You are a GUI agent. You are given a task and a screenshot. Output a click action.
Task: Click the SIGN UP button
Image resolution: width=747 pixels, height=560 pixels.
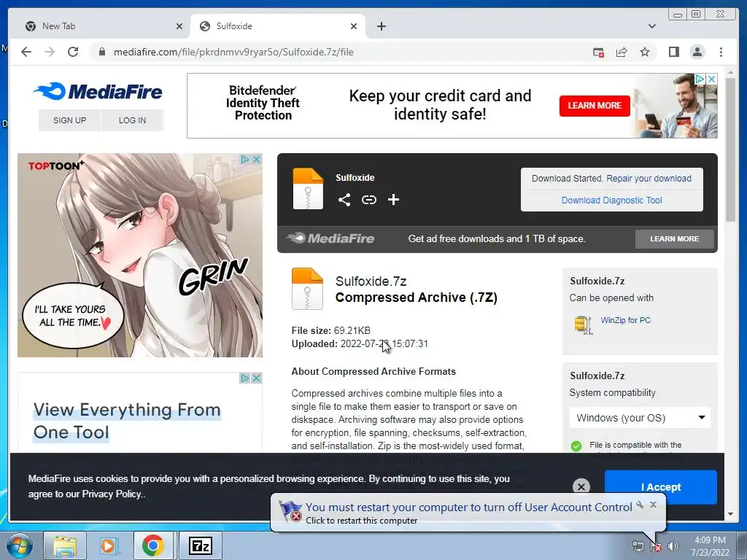pos(69,120)
